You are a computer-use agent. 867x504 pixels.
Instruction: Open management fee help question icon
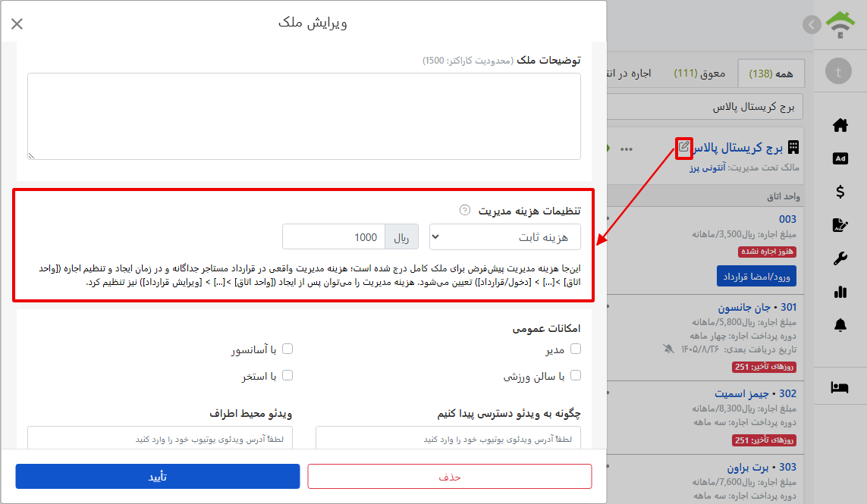tap(465, 210)
